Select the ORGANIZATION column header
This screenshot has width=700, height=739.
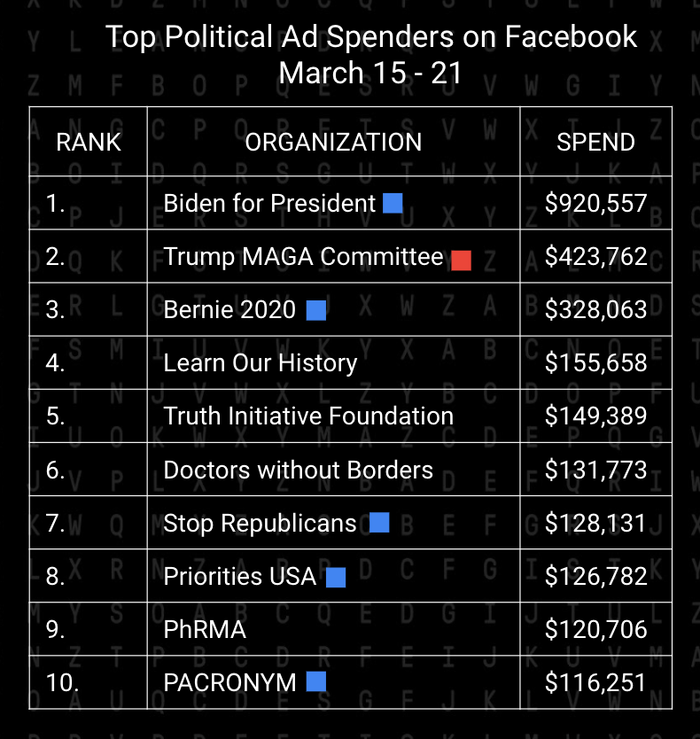[x=333, y=142]
